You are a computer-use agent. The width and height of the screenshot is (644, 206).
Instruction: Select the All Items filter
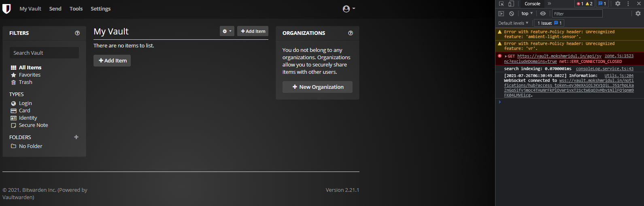tap(30, 67)
